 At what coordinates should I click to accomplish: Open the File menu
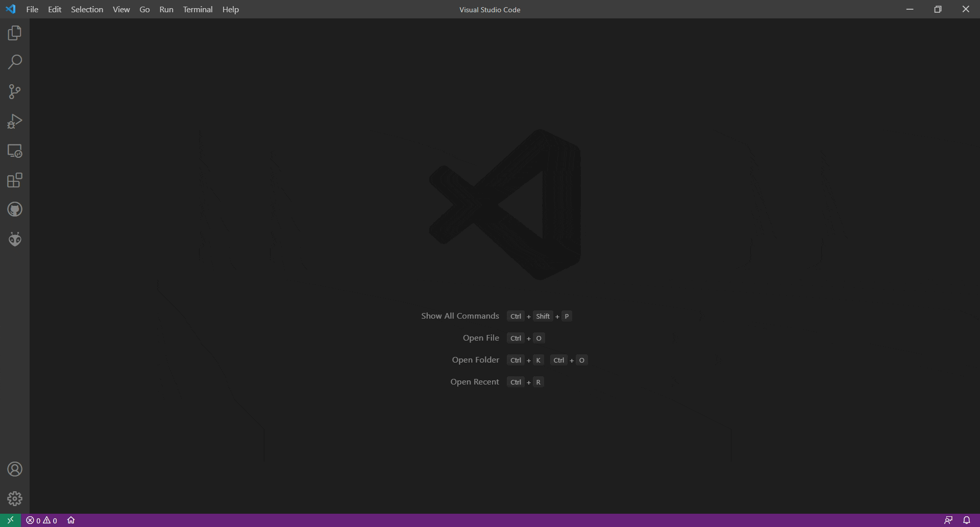(x=32, y=9)
